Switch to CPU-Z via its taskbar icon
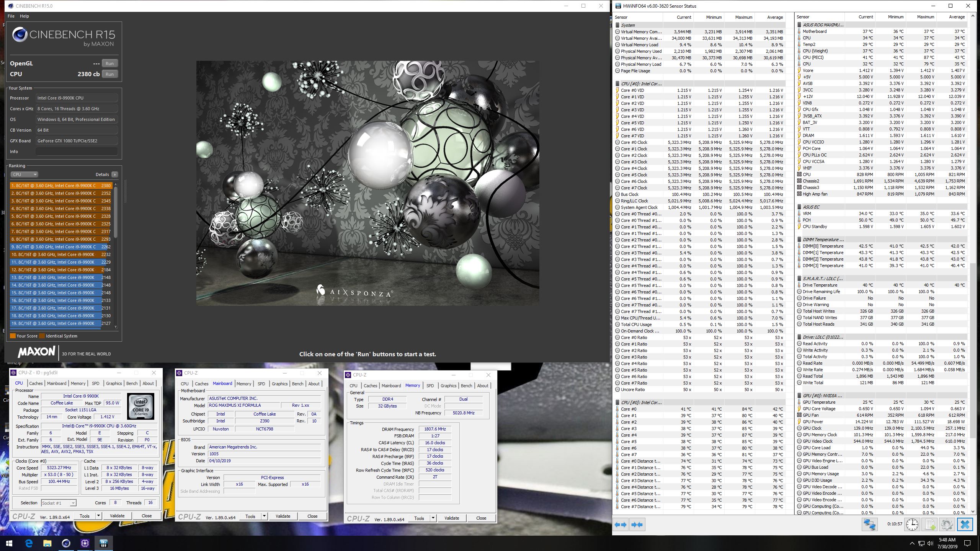 pyautogui.click(x=85, y=543)
